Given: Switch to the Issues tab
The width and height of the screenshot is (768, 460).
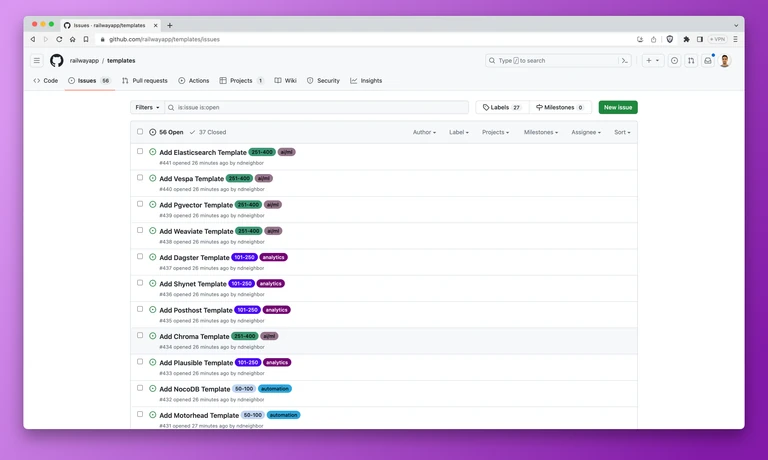Looking at the screenshot, I should (90, 81).
